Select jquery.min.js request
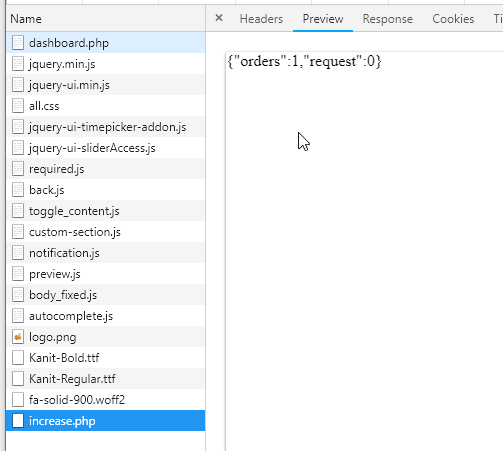 [x=106, y=64]
